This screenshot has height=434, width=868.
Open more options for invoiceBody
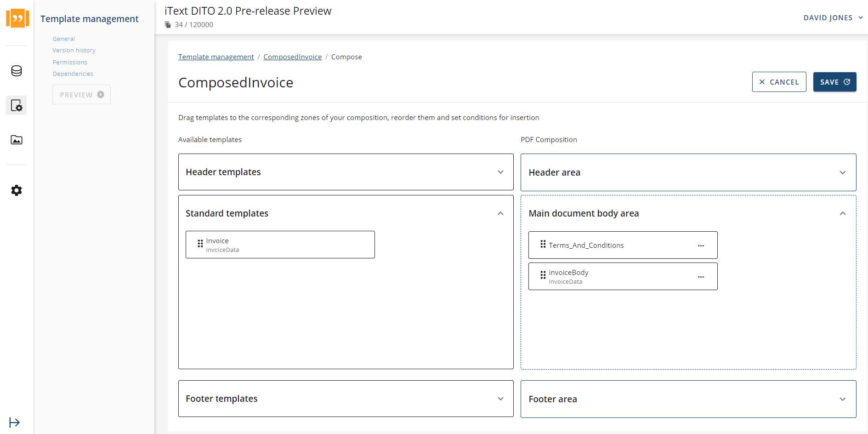[x=700, y=276]
